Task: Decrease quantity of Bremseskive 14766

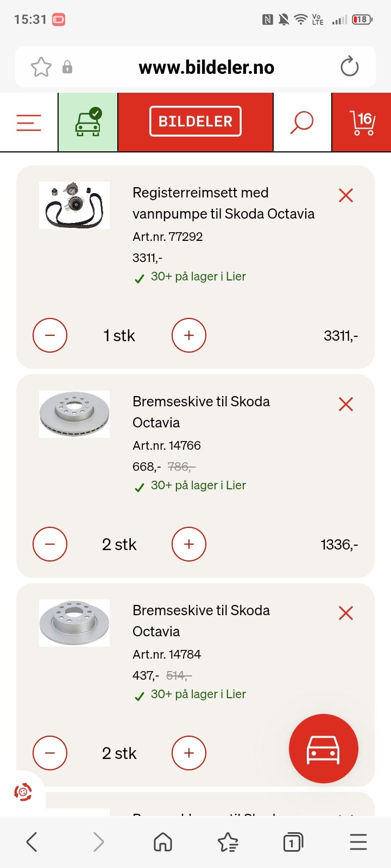Action: pyautogui.click(x=50, y=544)
